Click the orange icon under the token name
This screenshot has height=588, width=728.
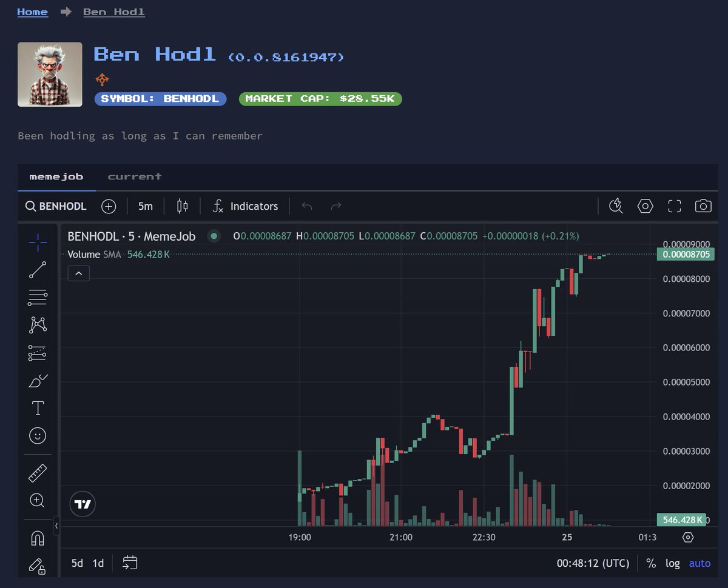(102, 79)
